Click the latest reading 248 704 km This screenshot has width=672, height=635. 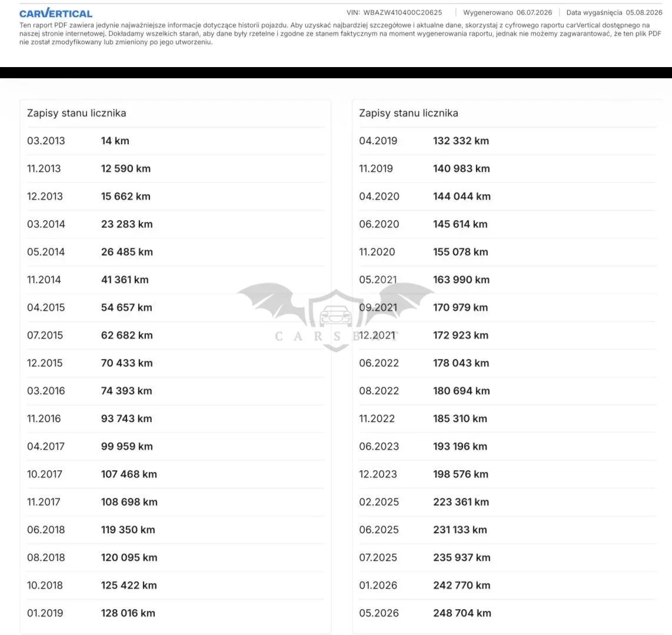(462, 613)
